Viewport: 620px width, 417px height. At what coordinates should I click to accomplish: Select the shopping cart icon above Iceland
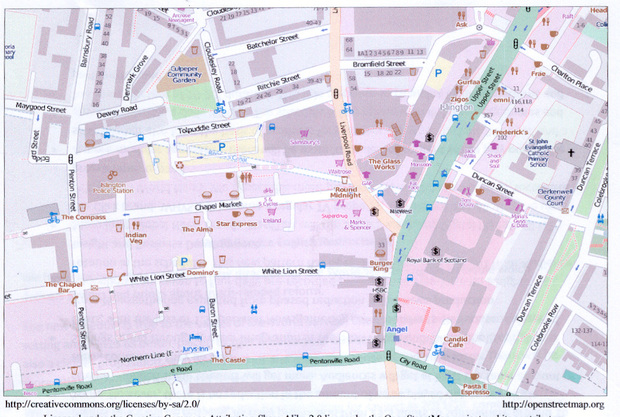pyautogui.click(x=272, y=212)
